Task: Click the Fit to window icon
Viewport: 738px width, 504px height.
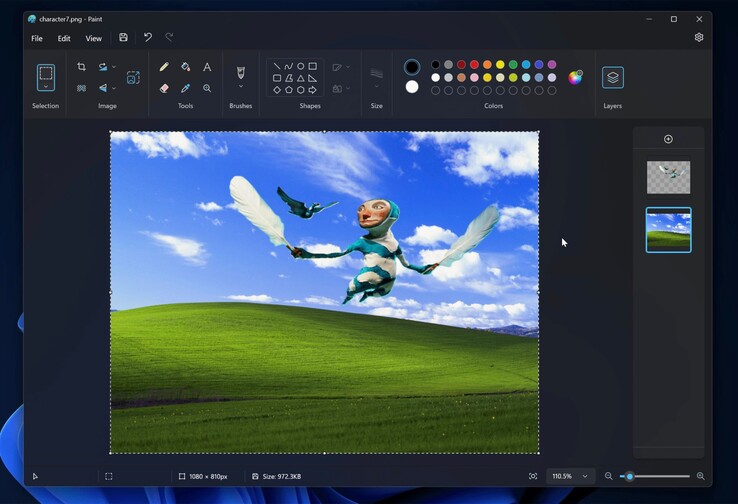Action: [533, 476]
